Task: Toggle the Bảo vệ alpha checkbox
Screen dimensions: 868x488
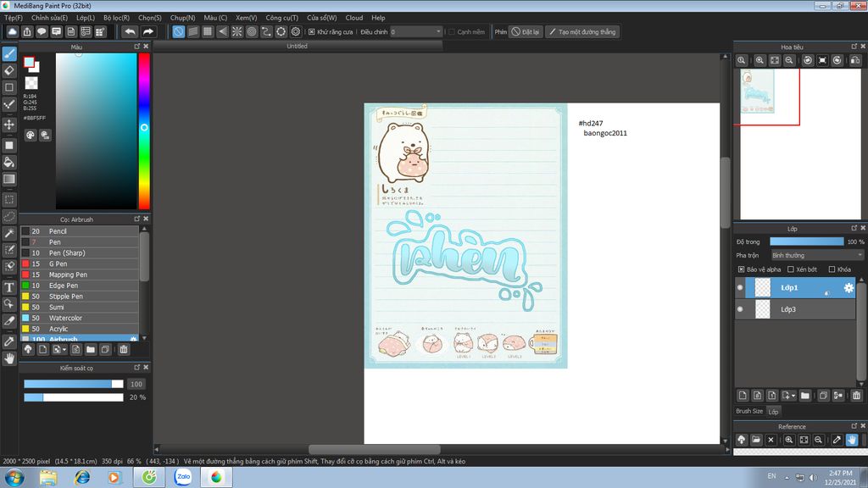Action: 741,269
